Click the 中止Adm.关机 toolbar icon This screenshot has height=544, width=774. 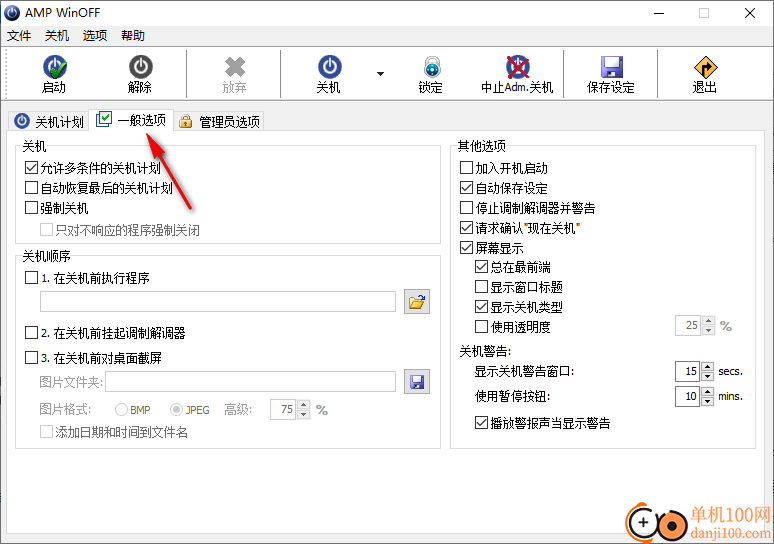tap(517, 67)
